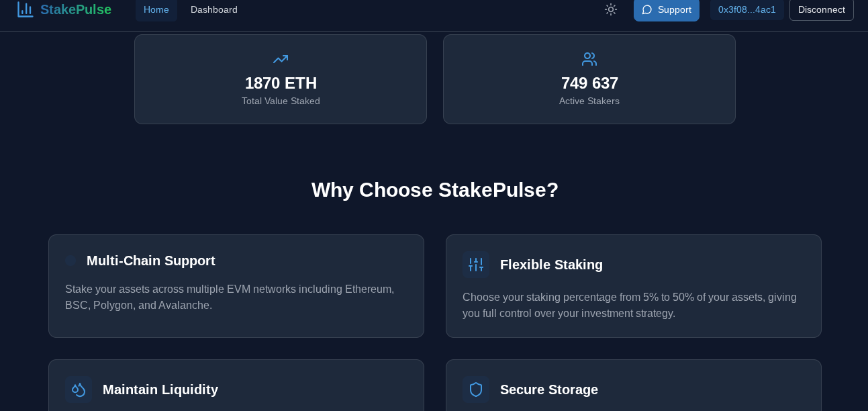
Task: Click the shield icon beside Secure Storage
Action: [x=476, y=390]
